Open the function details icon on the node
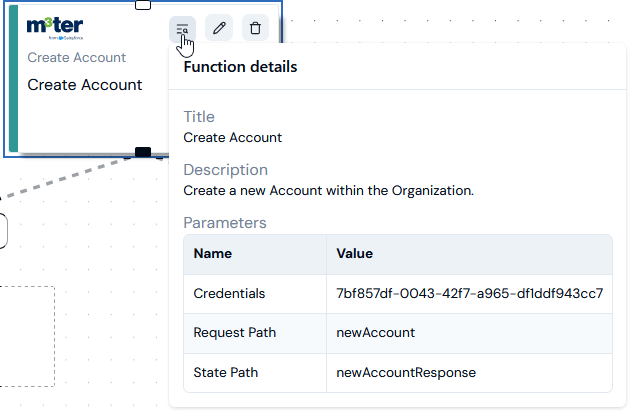The width and height of the screenshot is (630, 411). tap(182, 29)
